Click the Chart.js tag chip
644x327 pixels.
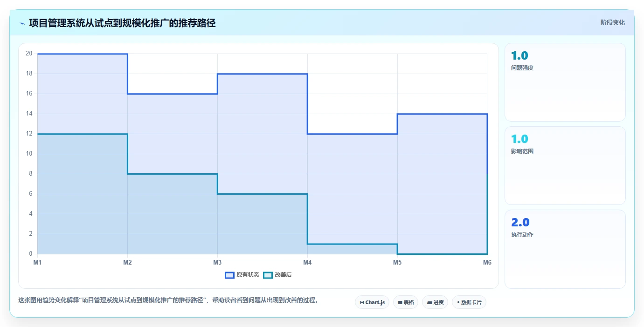(372, 302)
